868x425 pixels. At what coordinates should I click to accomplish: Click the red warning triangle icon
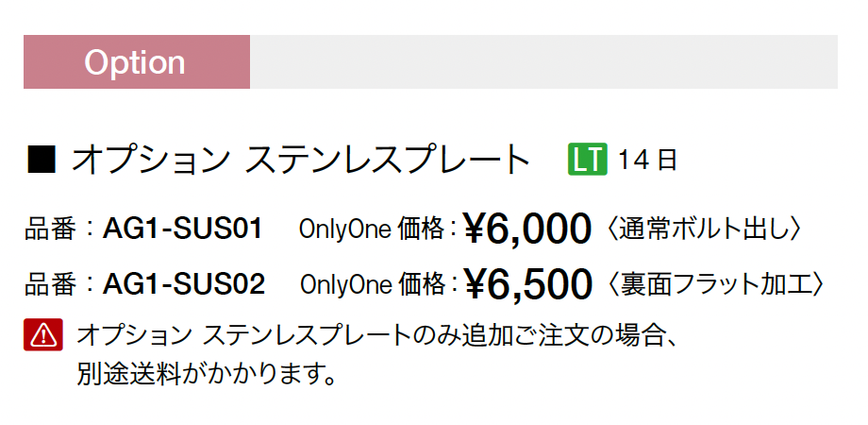pyautogui.click(x=43, y=334)
